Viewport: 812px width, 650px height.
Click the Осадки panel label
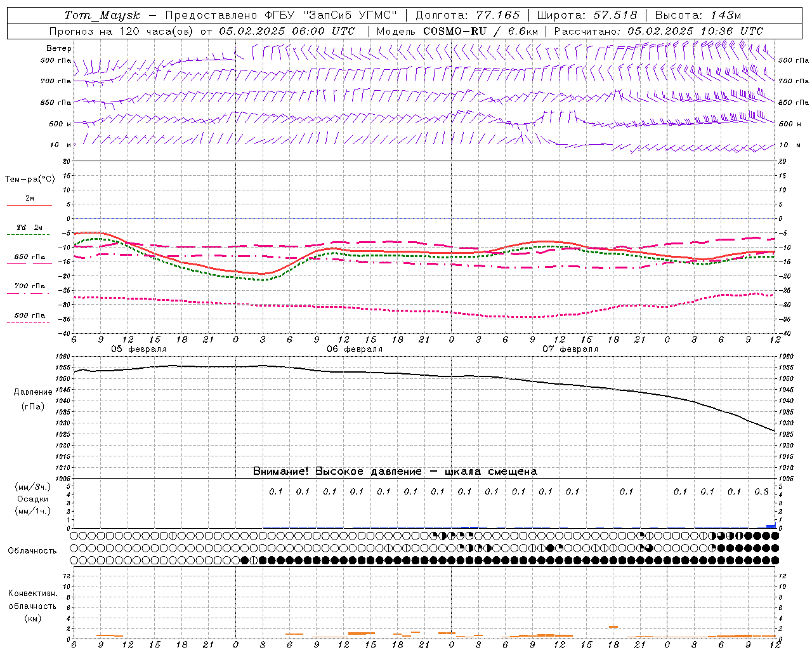pyautogui.click(x=33, y=499)
